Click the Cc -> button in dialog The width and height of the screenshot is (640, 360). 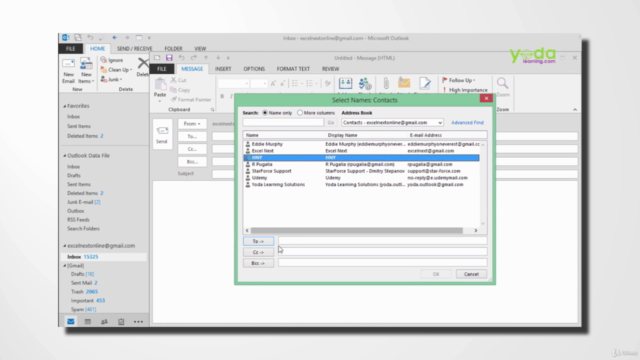pos(258,252)
